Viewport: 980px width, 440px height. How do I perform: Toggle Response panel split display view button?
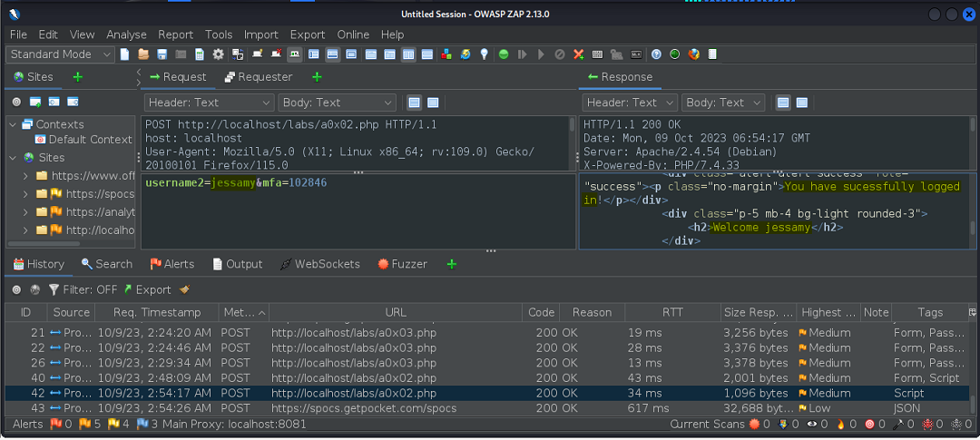(783, 103)
